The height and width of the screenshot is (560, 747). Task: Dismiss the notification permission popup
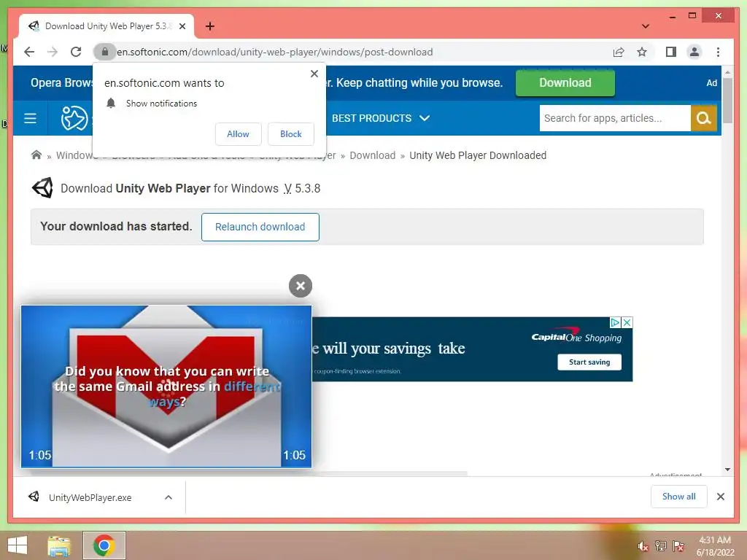pos(314,74)
